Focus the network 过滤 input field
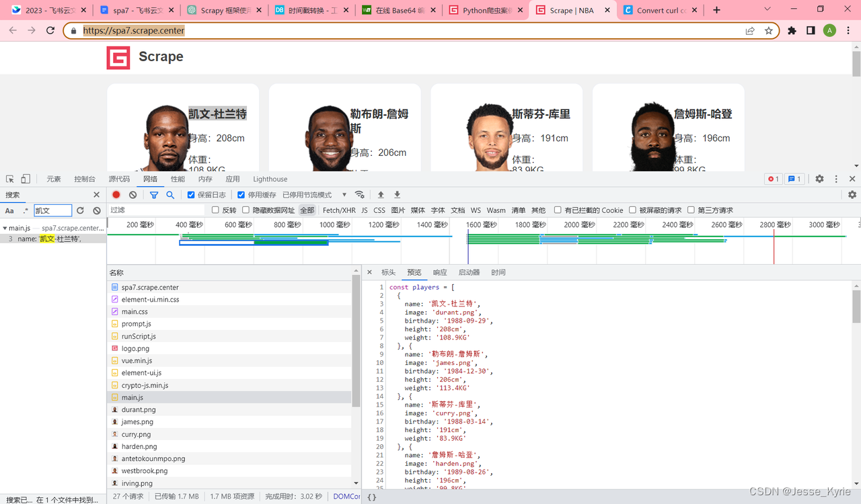 (x=156, y=210)
